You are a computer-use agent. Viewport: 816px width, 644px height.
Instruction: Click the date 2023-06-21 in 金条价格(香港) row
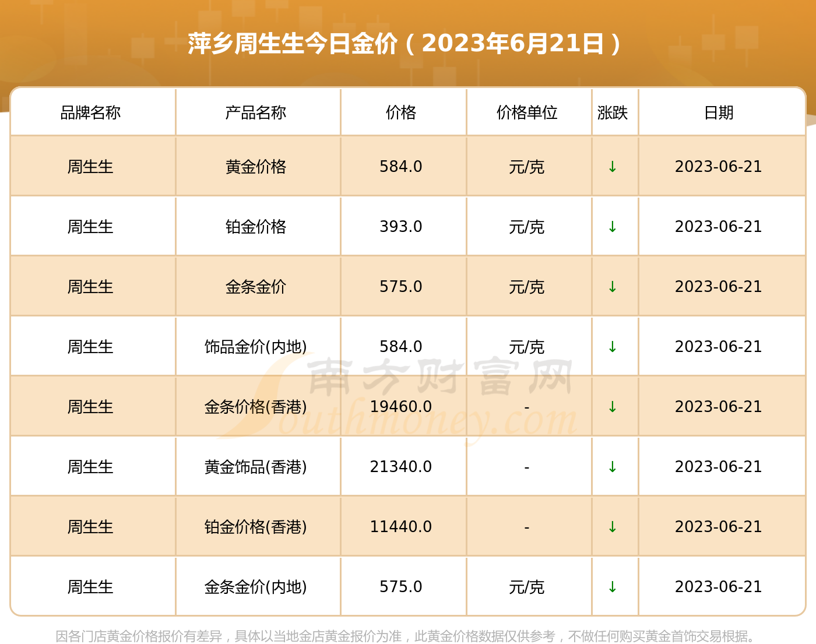[719, 407]
